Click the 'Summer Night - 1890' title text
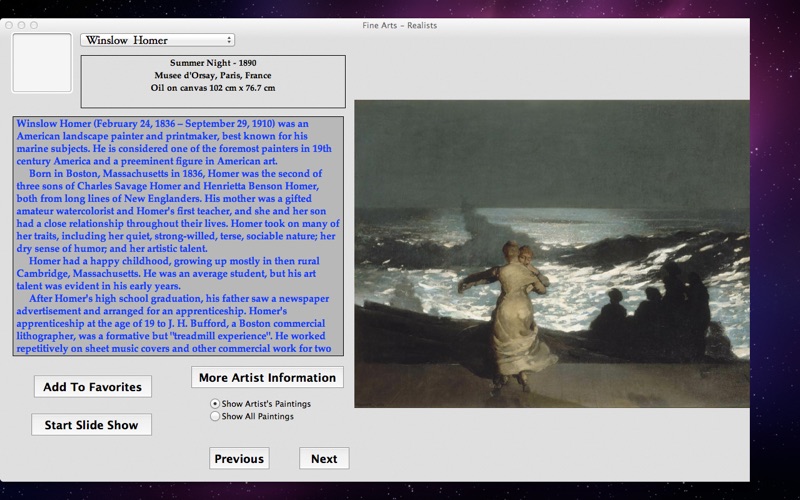Image resolution: width=800 pixels, height=500 pixels. [x=213, y=63]
